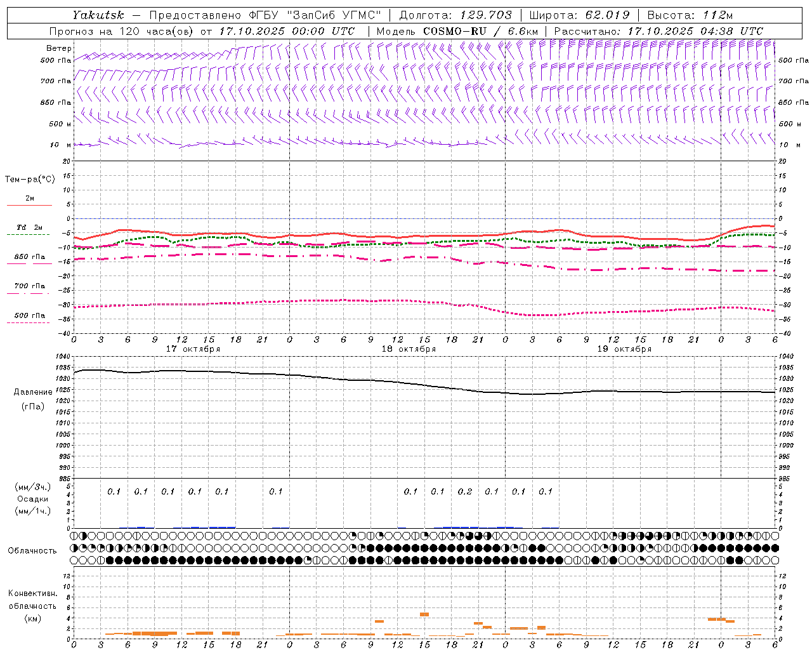Click the 18 октября date label

tap(409, 349)
